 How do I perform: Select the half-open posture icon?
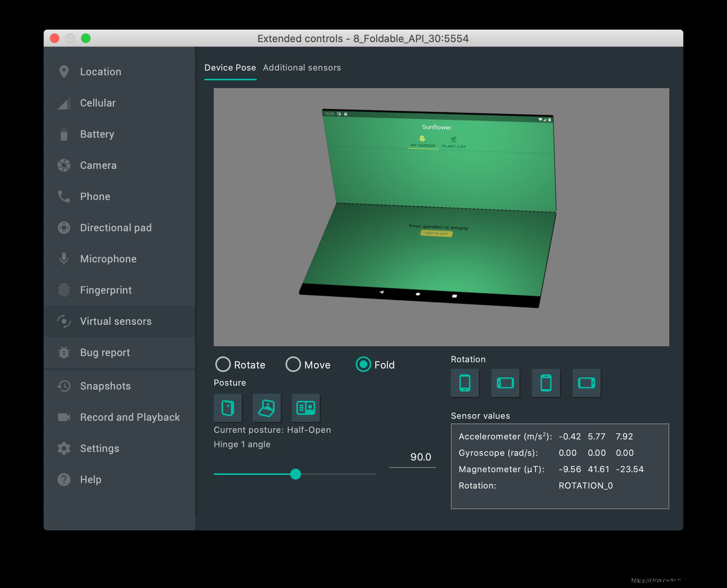click(267, 407)
